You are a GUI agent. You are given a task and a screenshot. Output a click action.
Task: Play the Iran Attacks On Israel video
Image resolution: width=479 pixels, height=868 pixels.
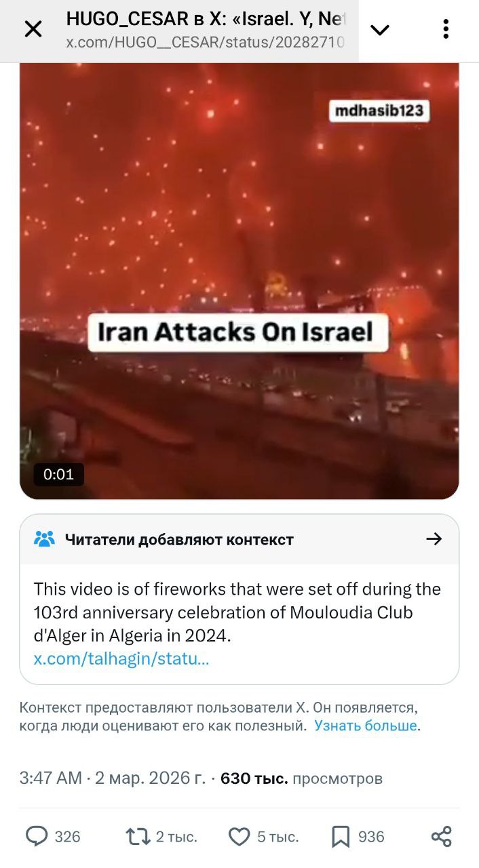(x=240, y=281)
